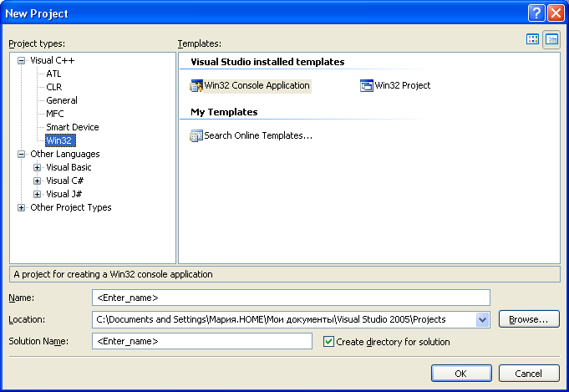Select the Visual Basic tree label

coord(69,167)
